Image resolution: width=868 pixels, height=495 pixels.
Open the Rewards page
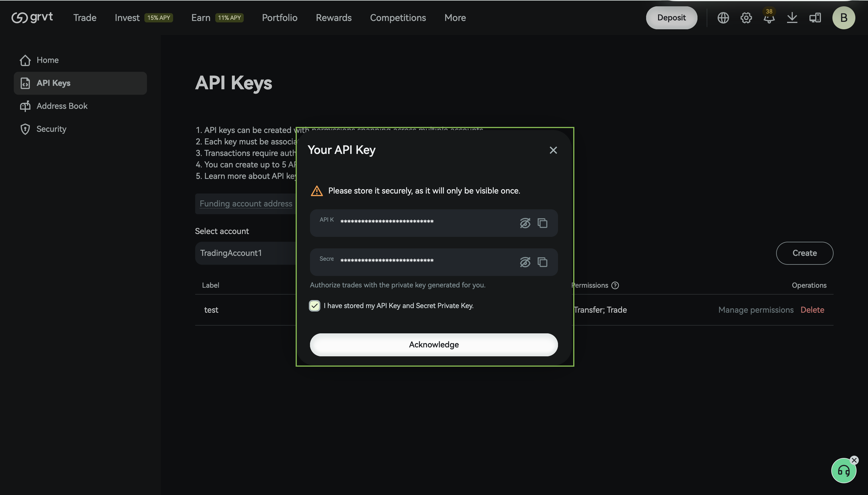point(334,18)
